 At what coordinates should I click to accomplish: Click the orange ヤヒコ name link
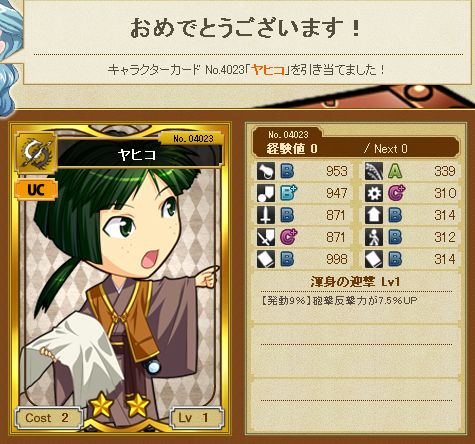[269, 70]
